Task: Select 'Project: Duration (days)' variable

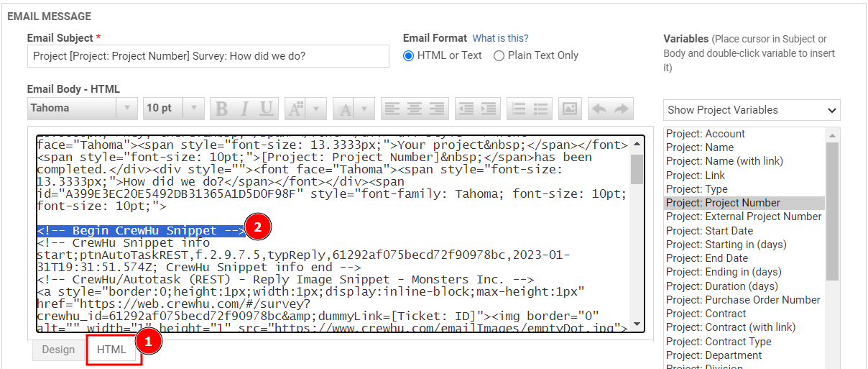Action: 722,286
